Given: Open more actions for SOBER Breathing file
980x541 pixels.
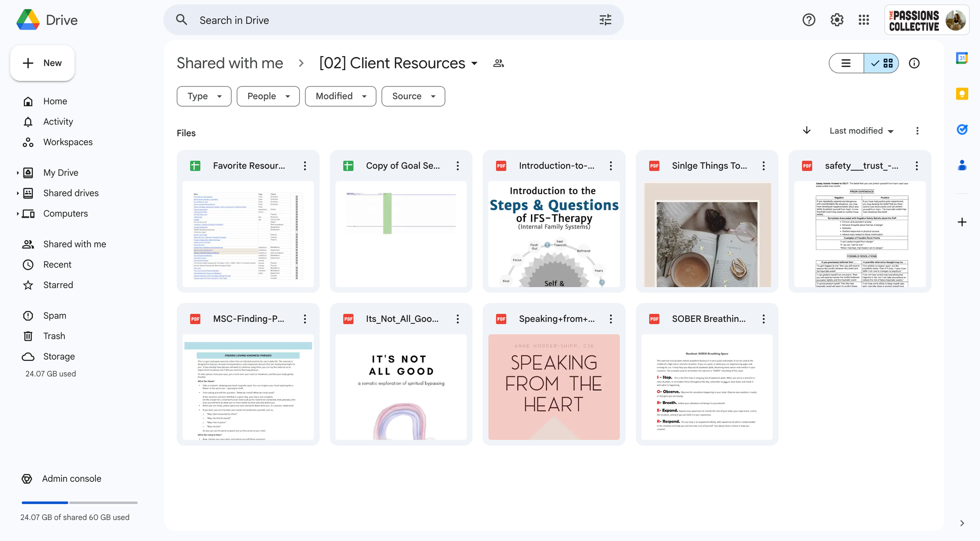Looking at the screenshot, I should coord(763,319).
